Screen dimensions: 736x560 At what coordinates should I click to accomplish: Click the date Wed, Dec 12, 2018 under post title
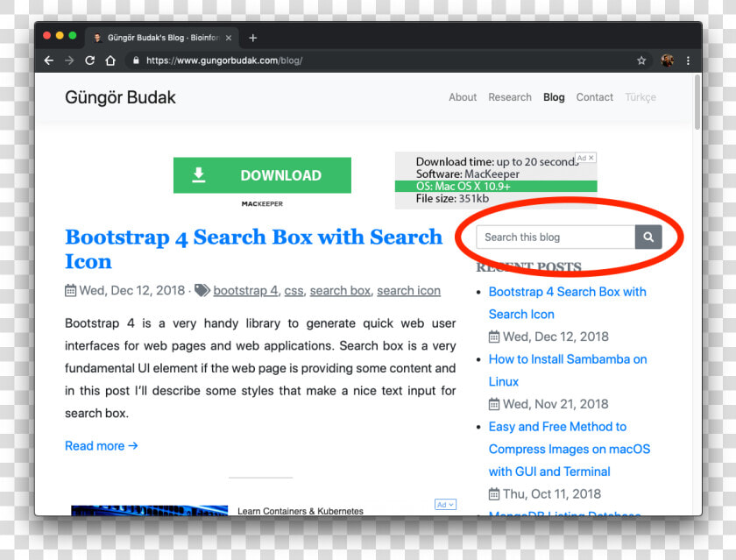click(x=132, y=291)
